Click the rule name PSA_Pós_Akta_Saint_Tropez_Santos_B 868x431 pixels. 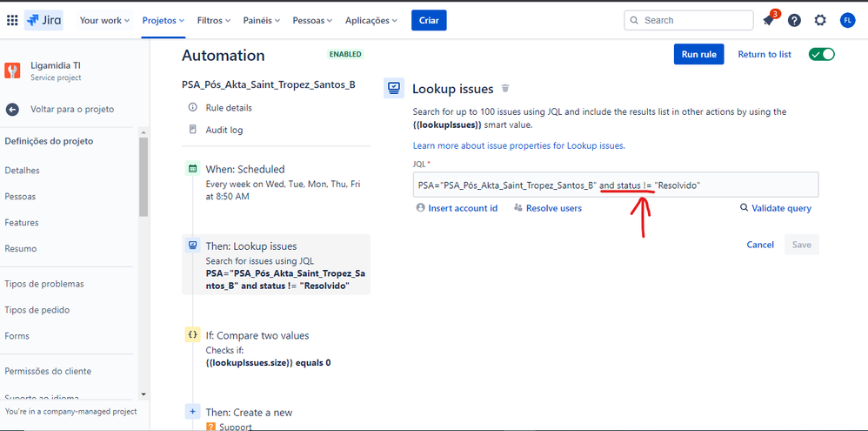[x=268, y=84]
